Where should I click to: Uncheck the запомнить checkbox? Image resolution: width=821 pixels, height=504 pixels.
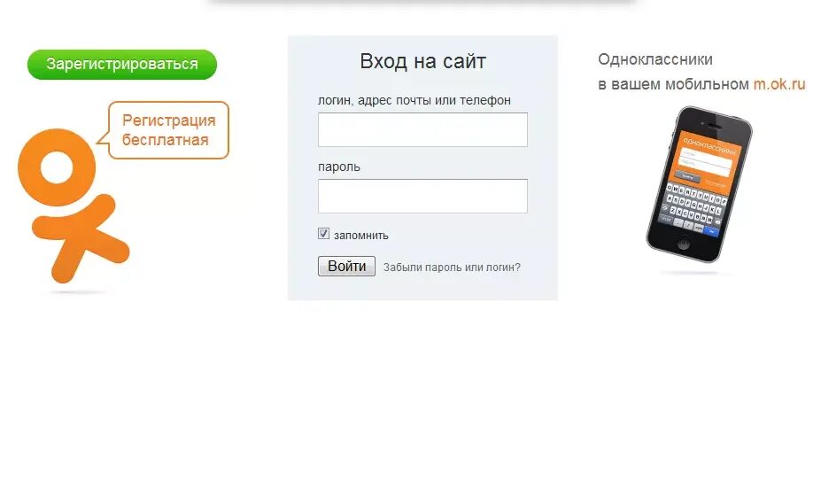click(323, 234)
